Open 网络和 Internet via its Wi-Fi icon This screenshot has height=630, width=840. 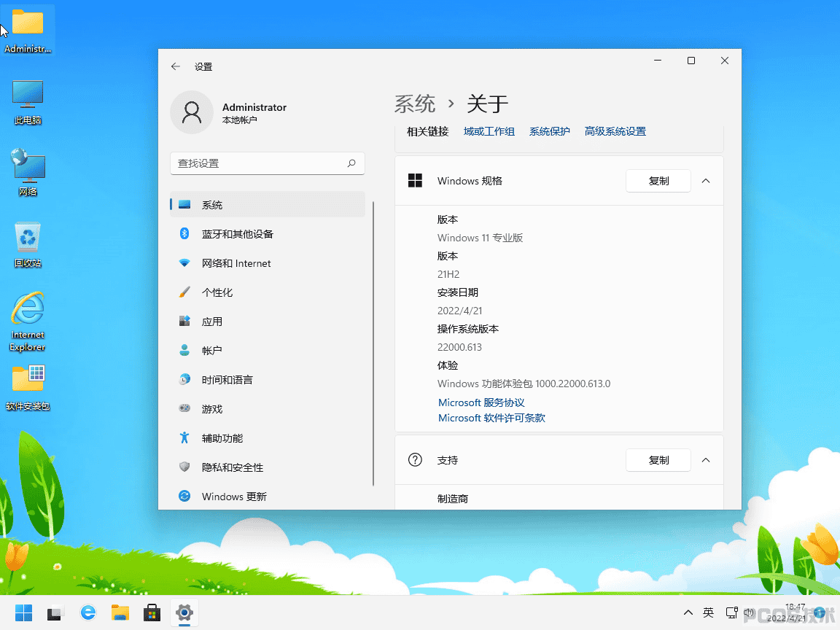[x=184, y=263]
